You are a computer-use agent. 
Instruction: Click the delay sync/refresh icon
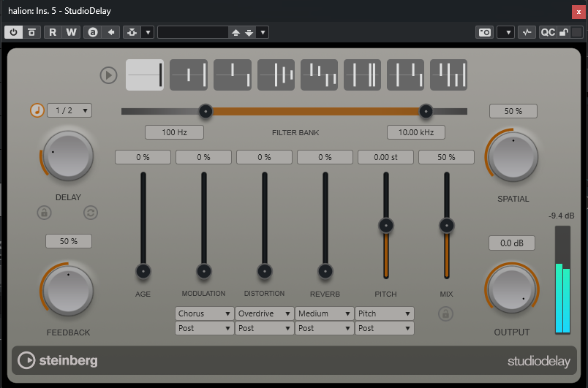91,213
